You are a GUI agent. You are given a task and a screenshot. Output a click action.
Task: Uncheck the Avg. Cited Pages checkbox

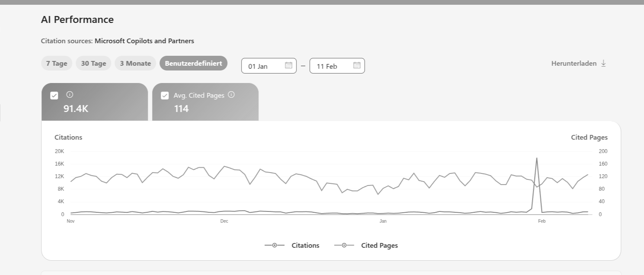165,96
